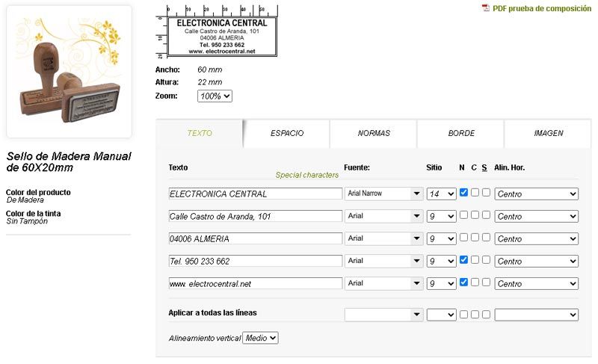Open Centro alignment dropdown for Tel. line
Image resolution: width=598 pixels, height=364 pixels.
pyautogui.click(x=536, y=261)
